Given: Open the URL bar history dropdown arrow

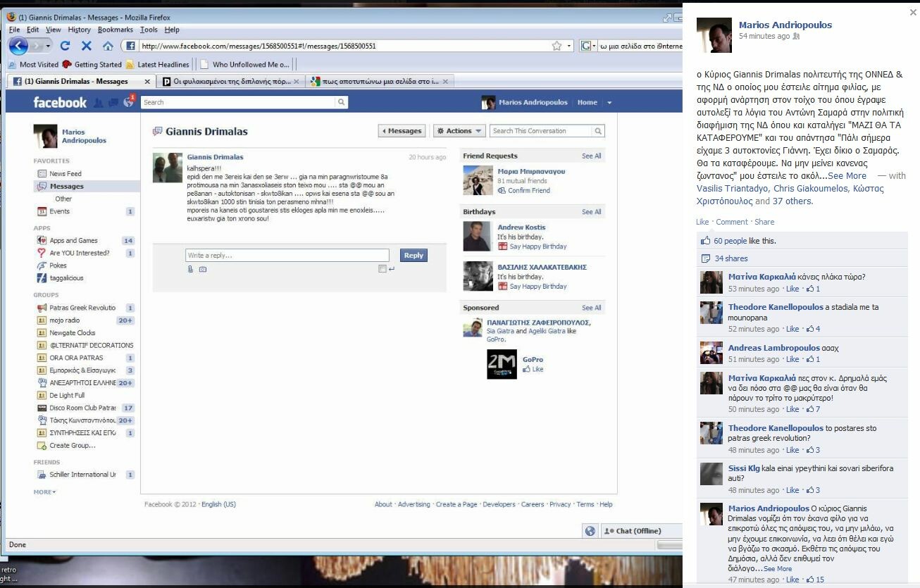Looking at the screenshot, I should pyautogui.click(x=570, y=46).
